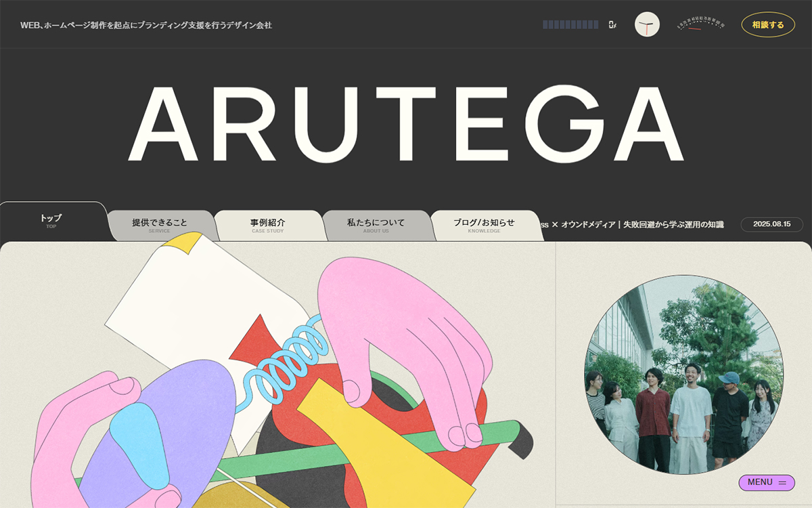Toggle the sound mute icon in the header
The height and width of the screenshot is (508, 812).
click(611, 24)
